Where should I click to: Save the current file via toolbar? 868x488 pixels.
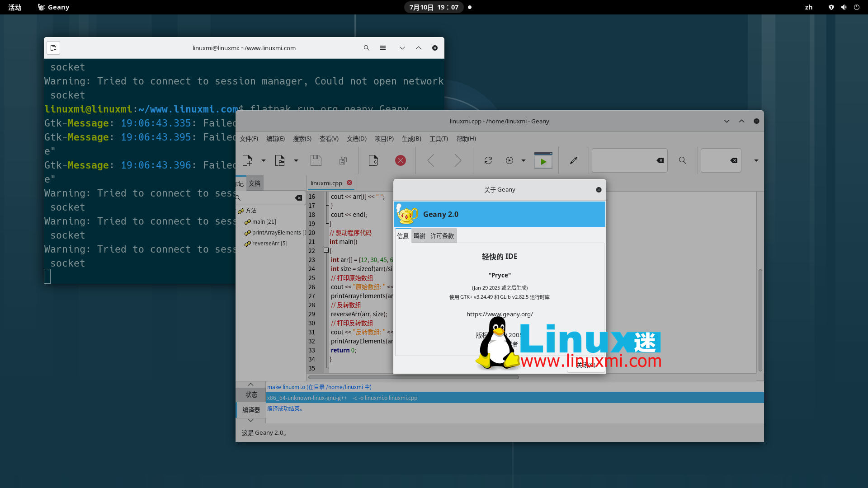coord(316,160)
